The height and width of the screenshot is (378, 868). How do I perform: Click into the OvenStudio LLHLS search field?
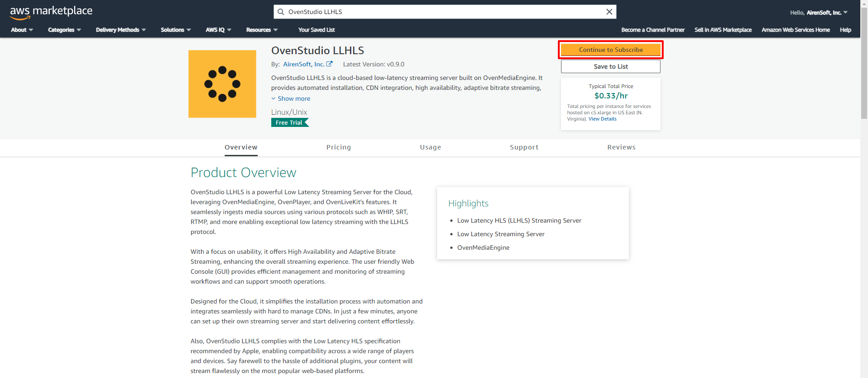pos(445,12)
